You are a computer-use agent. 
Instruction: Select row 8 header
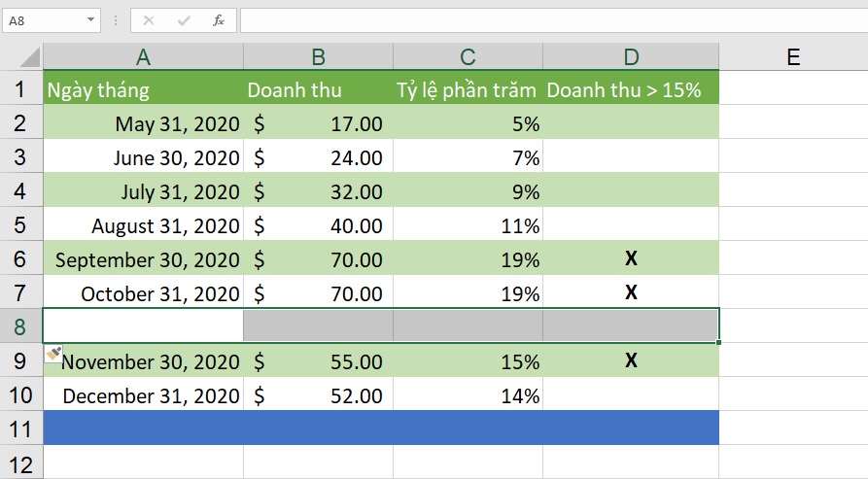click(21, 326)
